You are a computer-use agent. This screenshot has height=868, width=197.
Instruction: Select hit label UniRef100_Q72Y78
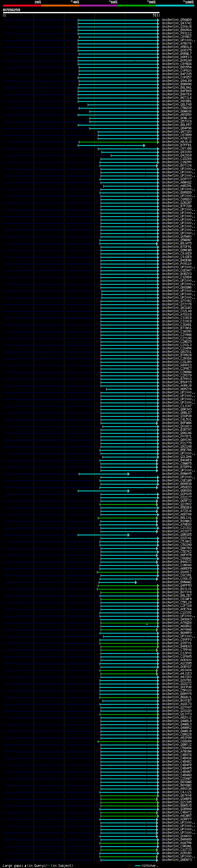click(177, 304)
